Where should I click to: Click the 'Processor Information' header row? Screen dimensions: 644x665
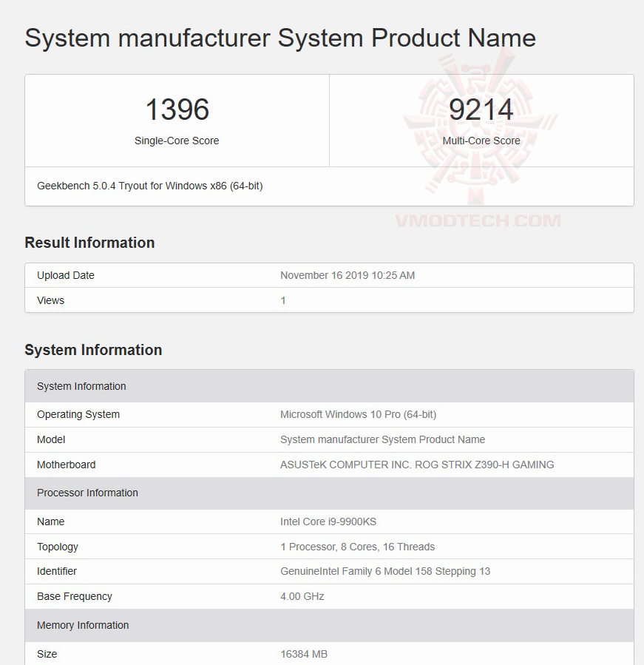click(x=330, y=493)
